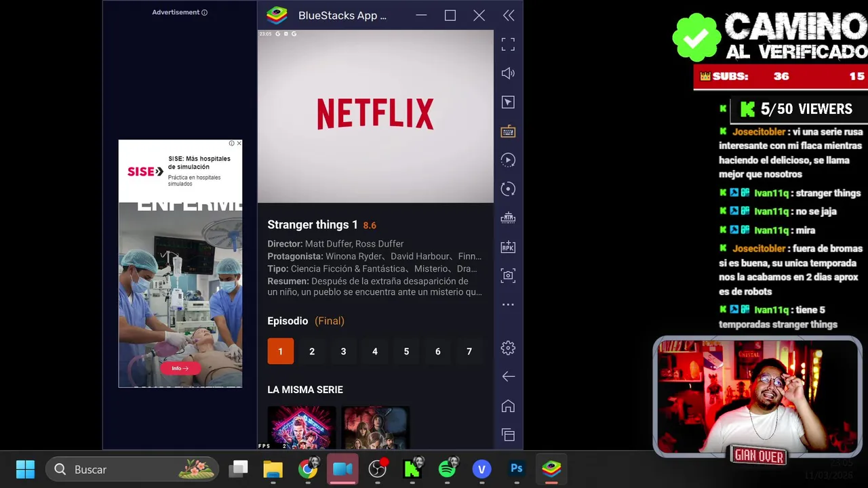Take a screenshot with the camera icon
This screenshot has height=488, width=868.
pyautogui.click(x=508, y=276)
